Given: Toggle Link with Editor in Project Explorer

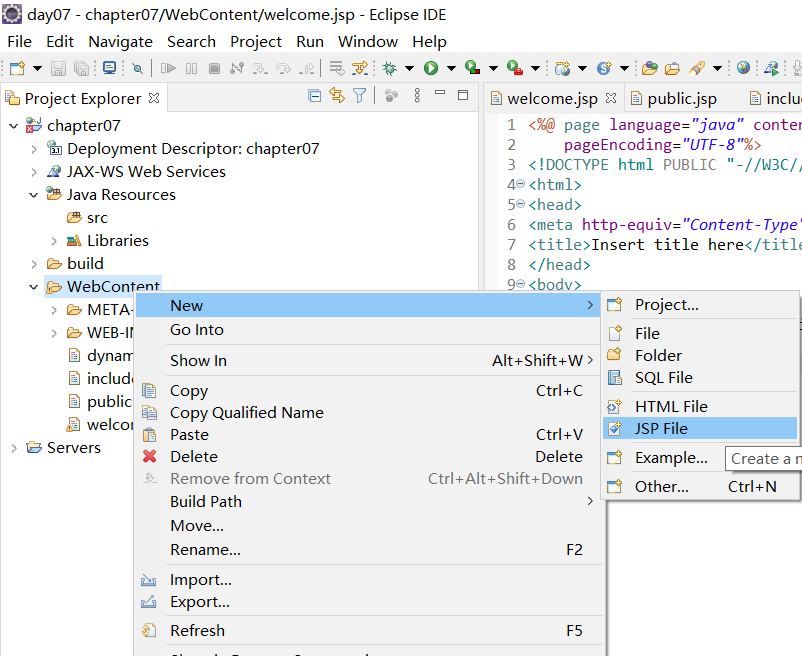Looking at the screenshot, I should 337,95.
